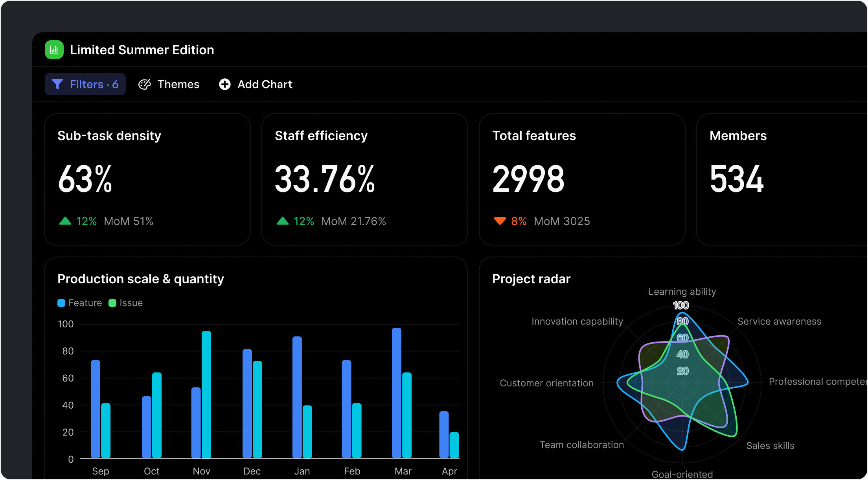Image resolution: width=868 pixels, height=480 pixels.
Task: Click the Learning ability radar label
Action: pyautogui.click(x=682, y=292)
